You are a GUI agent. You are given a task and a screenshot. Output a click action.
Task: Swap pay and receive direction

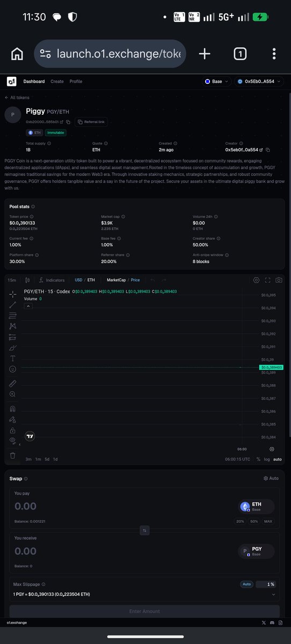point(144,530)
